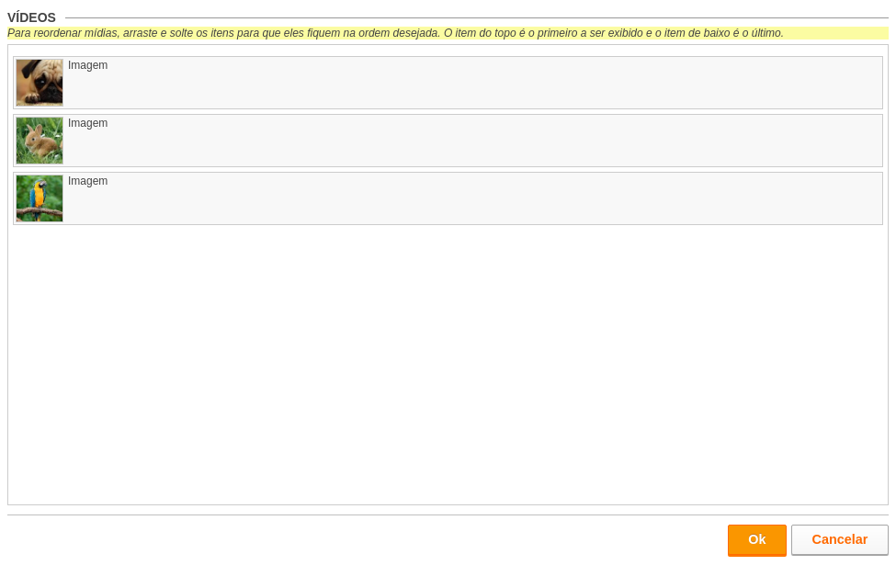Pick the blue-and-yellow macaw thumbnail
Viewport: 896px width, 588px height.
click(x=40, y=198)
